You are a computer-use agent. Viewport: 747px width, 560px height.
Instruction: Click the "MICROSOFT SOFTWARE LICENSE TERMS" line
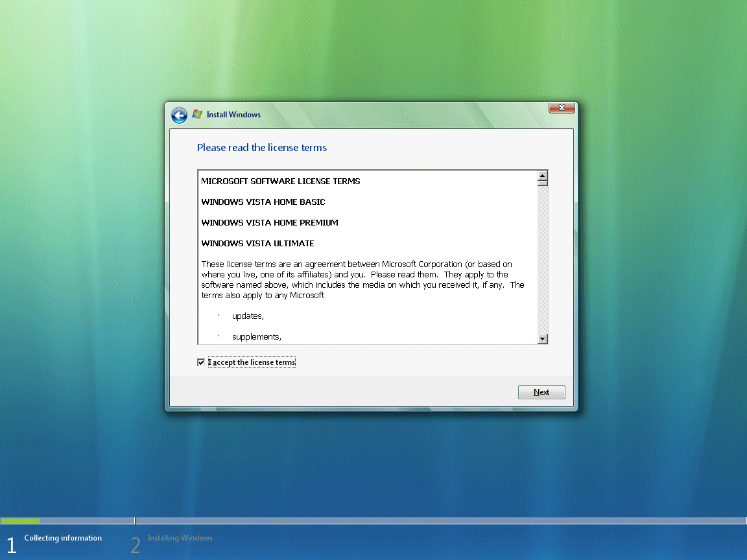[281, 181]
